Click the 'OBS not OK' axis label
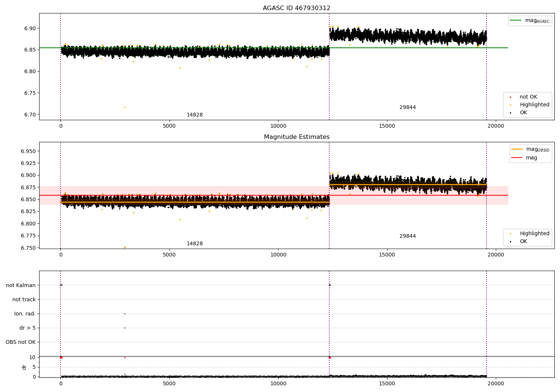 coord(21,342)
